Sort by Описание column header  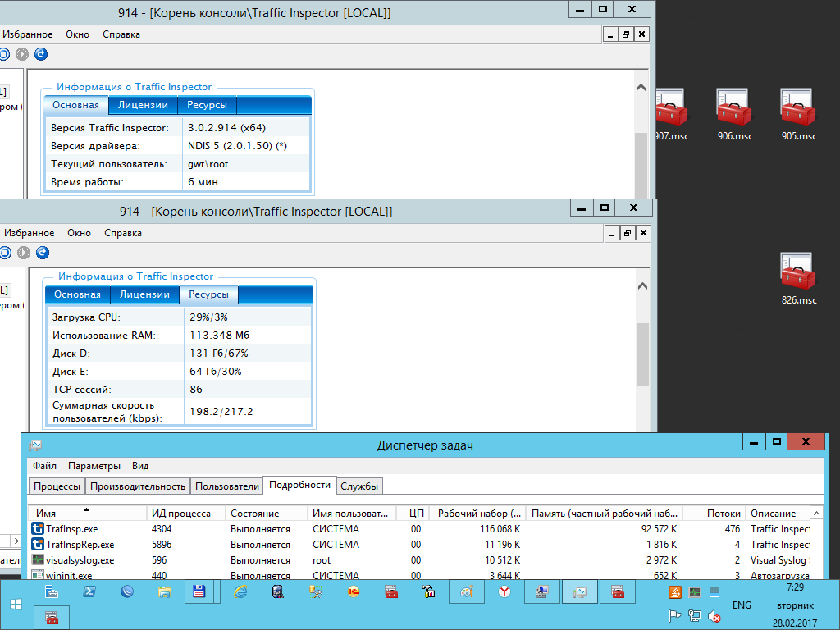[x=778, y=514]
